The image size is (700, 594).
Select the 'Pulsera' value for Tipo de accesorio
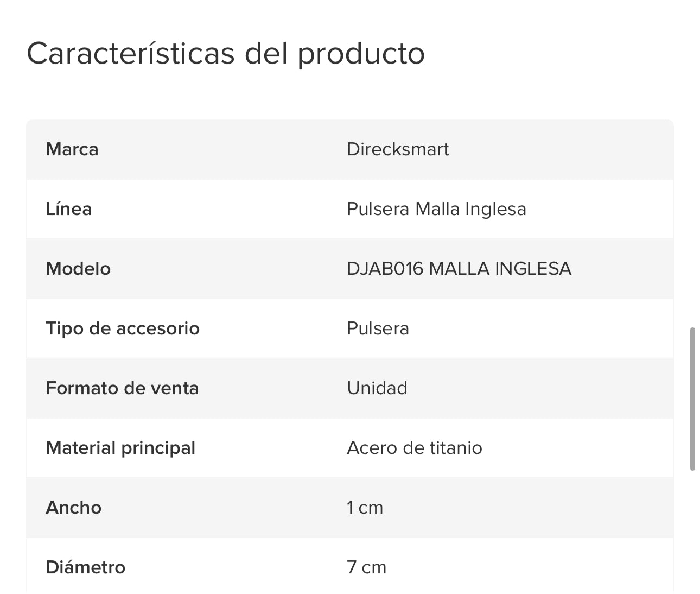[x=378, y=328]
